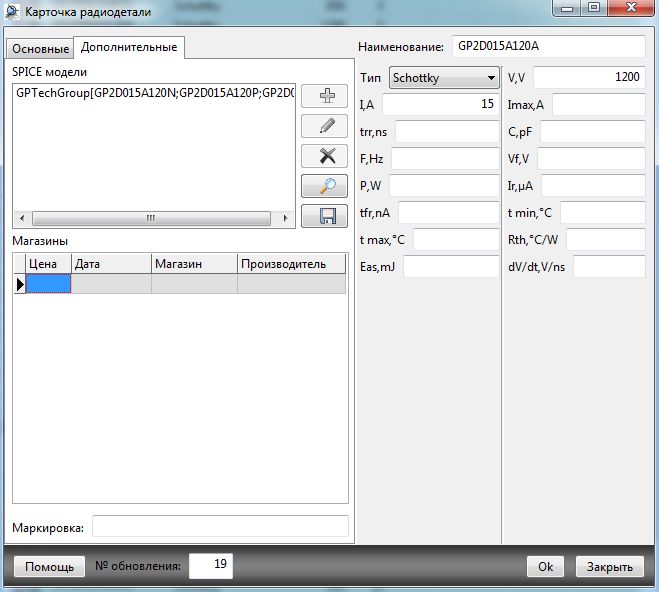659x592 pixels.
Task: Focus the t max,°C input field
Action: (x=456, y=239)
